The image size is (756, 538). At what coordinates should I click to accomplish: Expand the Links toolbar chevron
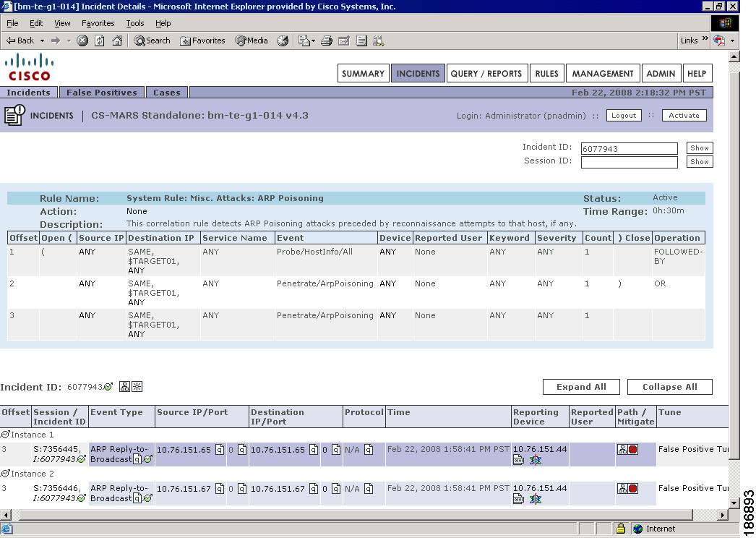click(x=705, y=40)
